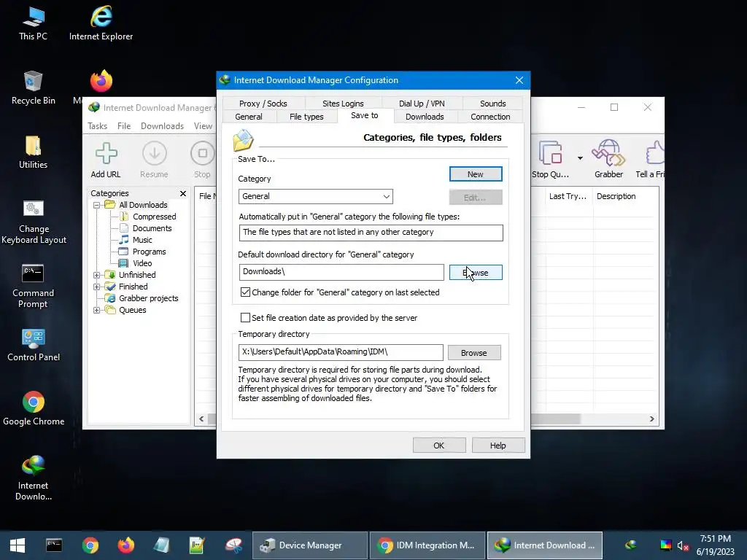Click the temporary directory path field

click(x=341, y=352)
